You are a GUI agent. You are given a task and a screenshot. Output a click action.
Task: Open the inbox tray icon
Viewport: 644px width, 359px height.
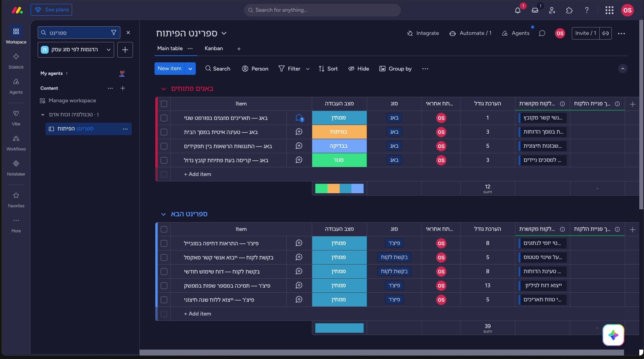point(535,11)
